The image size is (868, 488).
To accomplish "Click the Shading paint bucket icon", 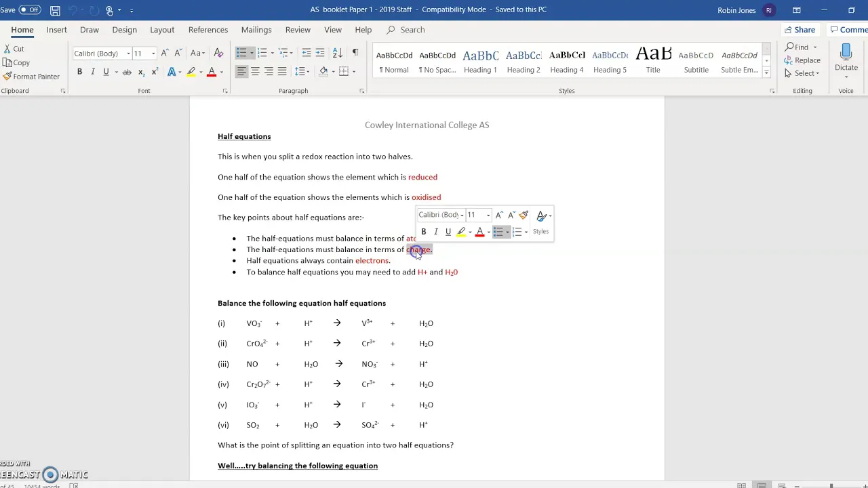I will pos(323,72).
